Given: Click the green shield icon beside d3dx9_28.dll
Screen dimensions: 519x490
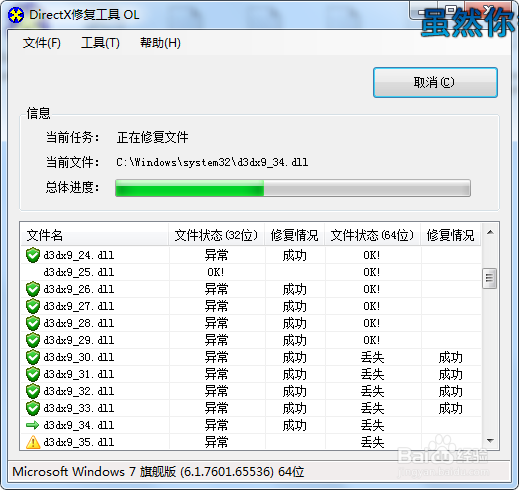Looking at the screenshot, I should (33, 323).
